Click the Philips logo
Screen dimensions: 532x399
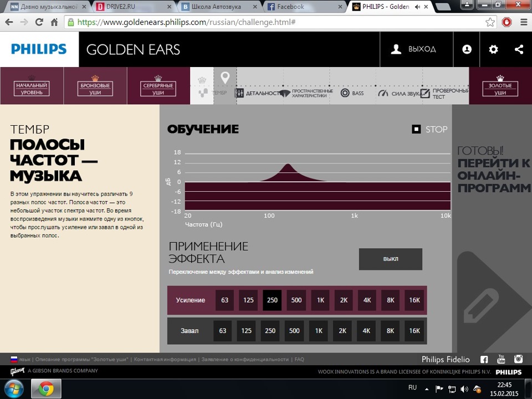39,49
